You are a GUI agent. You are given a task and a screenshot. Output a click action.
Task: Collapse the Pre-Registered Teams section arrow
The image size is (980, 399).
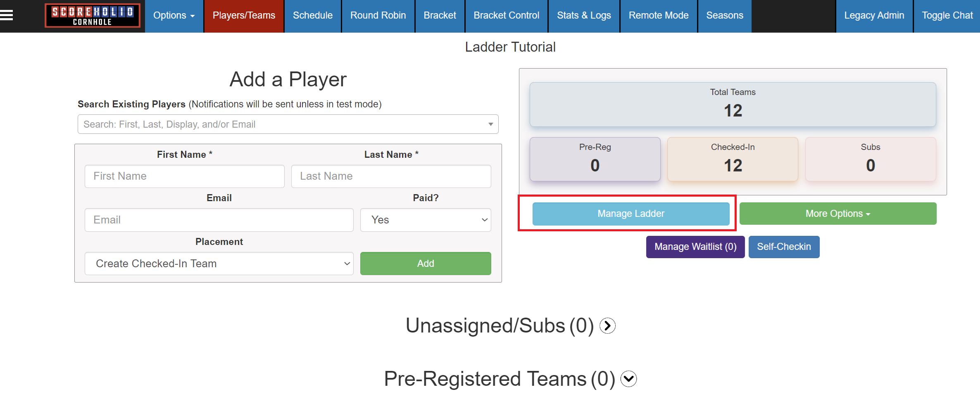click(628, 379)
